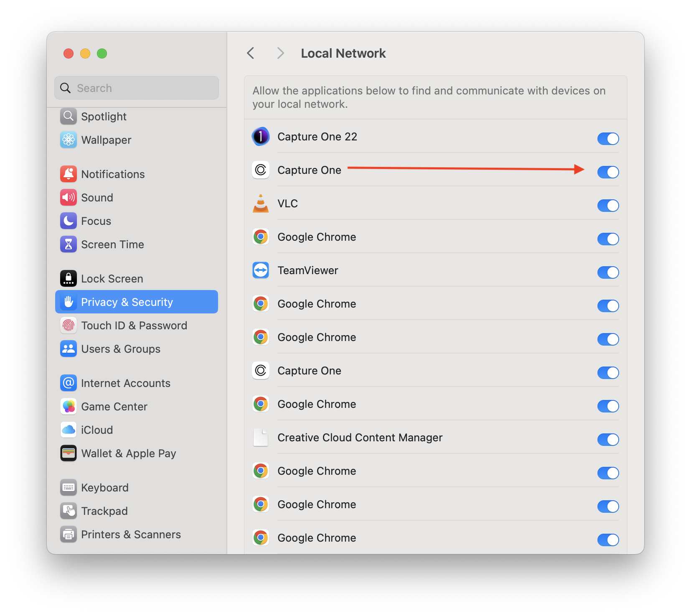Toggle the Google Chrome switch directly below VLC
This screenshot has width=691, height=616.
click(x=608, y=239)
